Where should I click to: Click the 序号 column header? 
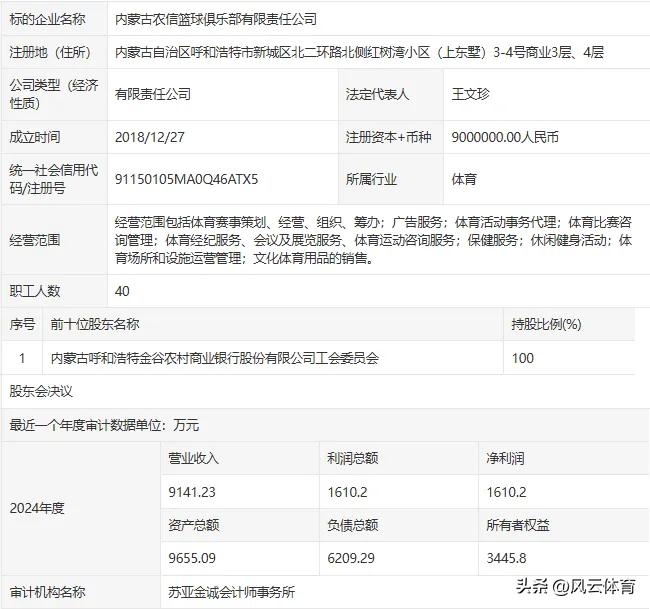(22, 324)
